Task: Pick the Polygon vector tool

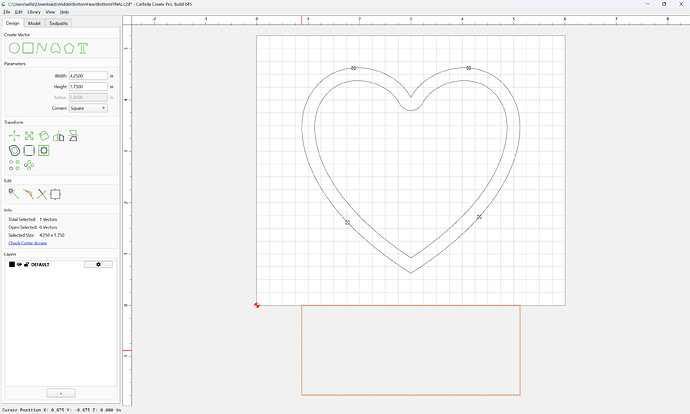Action: click(69, 48)
